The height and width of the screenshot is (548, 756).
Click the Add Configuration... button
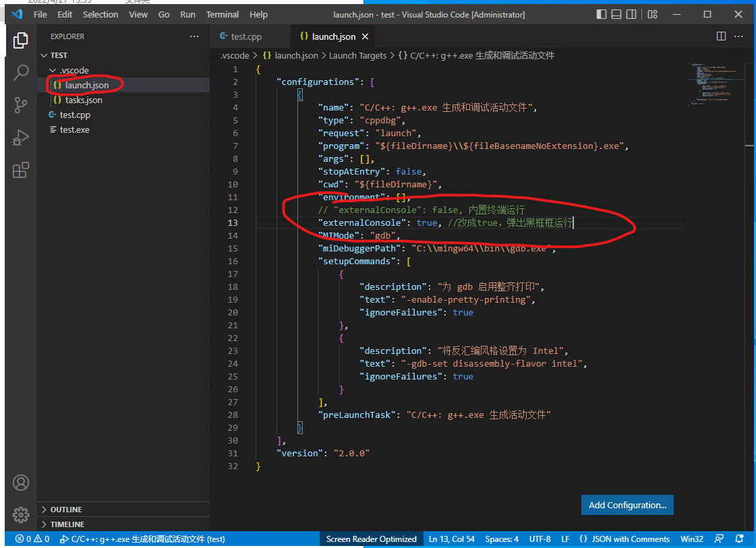pyautogui.click(x=627, y=505)
